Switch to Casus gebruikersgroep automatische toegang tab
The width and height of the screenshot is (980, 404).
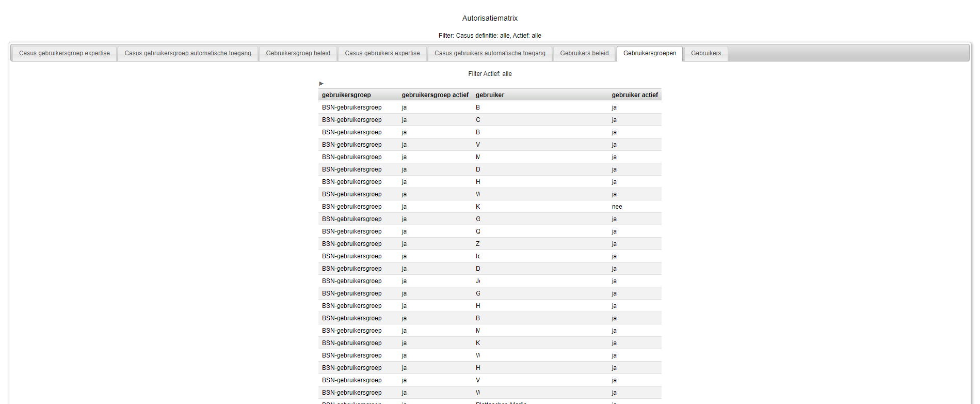click(x=188, y=53)
